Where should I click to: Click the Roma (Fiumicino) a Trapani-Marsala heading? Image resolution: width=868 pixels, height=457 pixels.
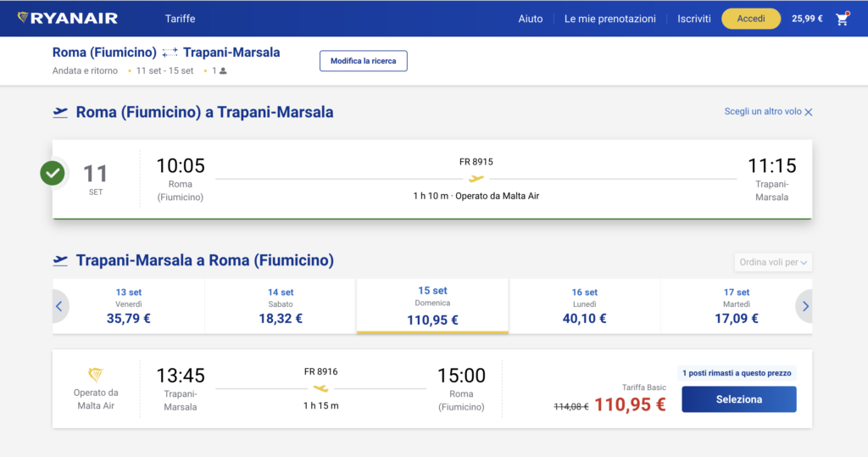[x=204, y=113]
